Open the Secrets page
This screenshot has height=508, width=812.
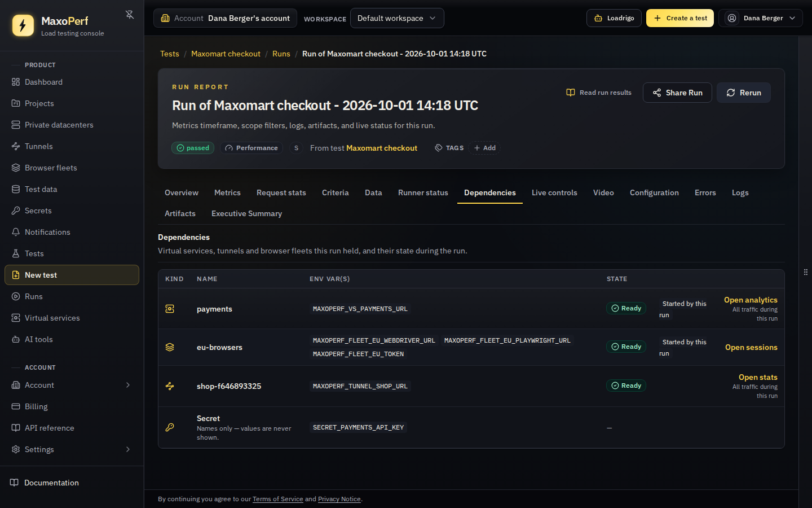(72, 211)
